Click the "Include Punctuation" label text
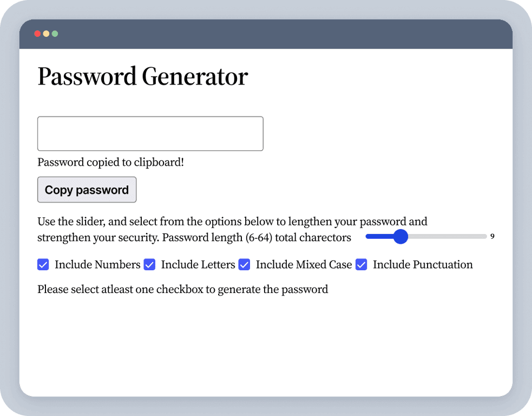 (423, 265)
